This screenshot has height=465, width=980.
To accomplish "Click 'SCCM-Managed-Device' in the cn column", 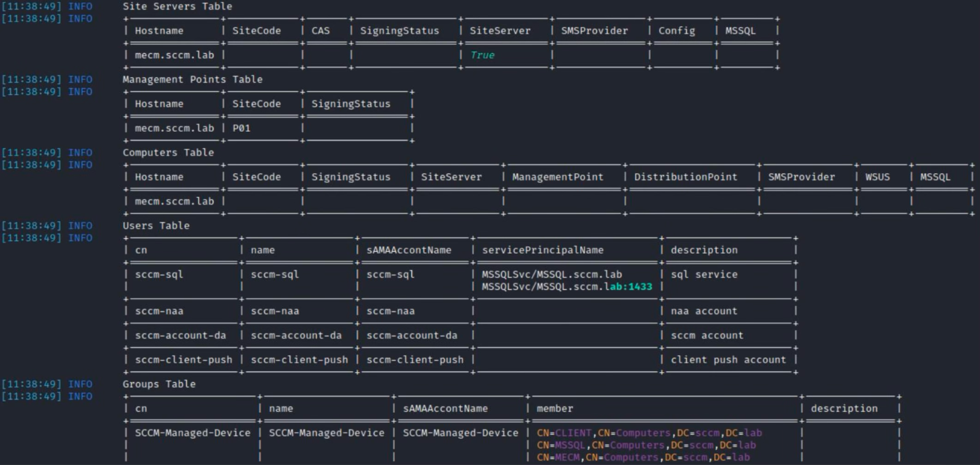I will point(192,433).
